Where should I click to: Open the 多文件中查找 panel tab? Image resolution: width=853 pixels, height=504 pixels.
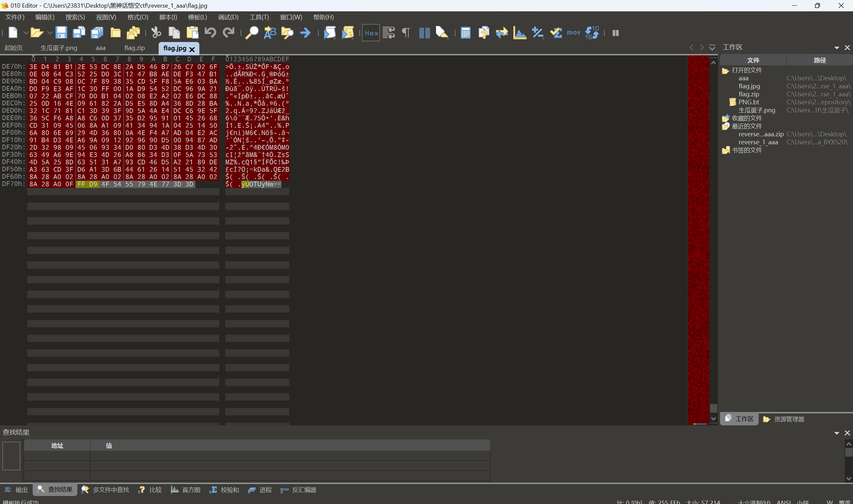105,490
